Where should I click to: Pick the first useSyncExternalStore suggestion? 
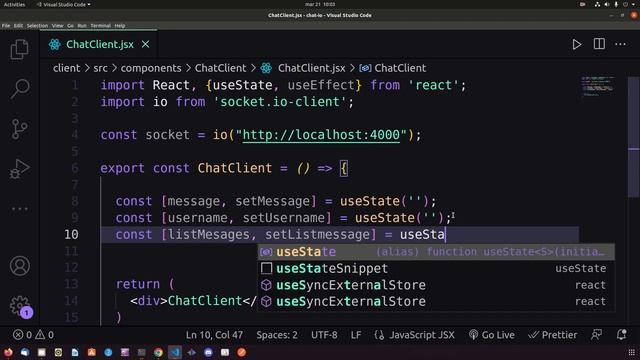click(x=436, y=285)
